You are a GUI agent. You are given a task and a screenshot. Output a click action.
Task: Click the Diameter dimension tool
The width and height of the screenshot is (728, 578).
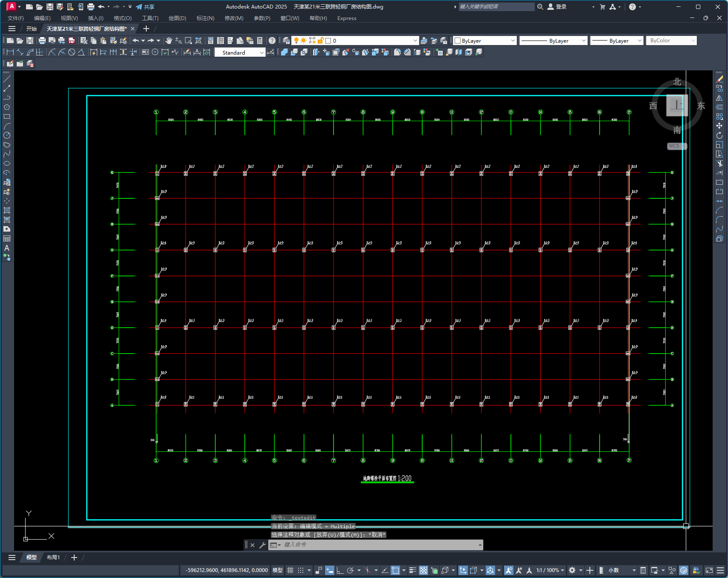pos(72,52)
